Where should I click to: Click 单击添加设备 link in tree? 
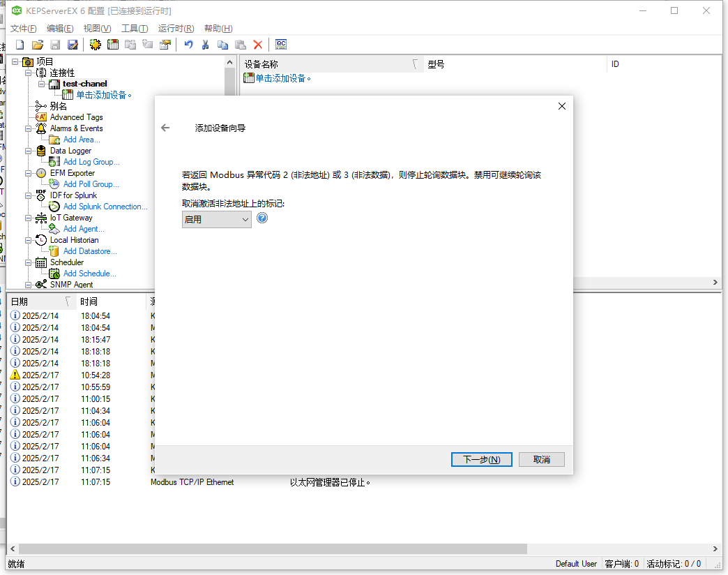(103, 95)
